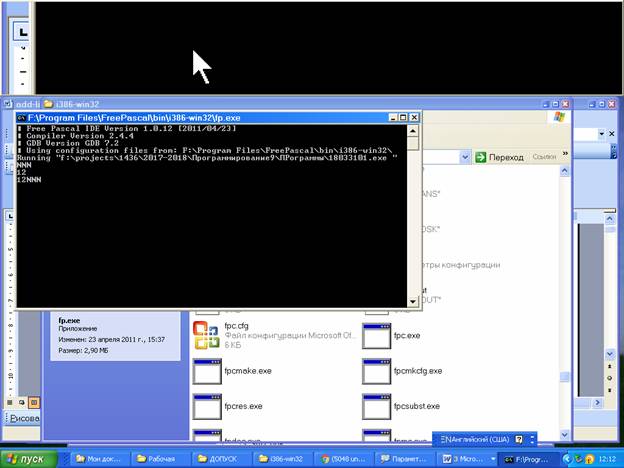Click the fpcsubst.exe file icon
Screen dimensions: 624x468
pyautogui.click(x=376, y=406)
